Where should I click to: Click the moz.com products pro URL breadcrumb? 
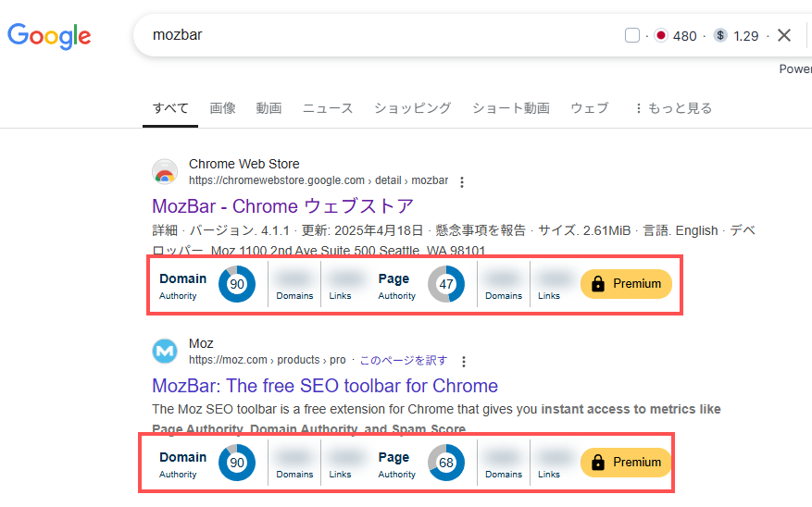pos(268,360)
